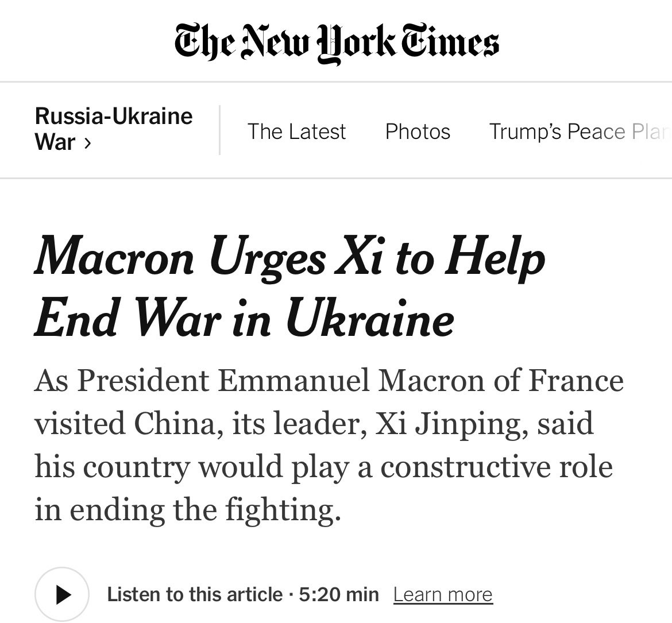Switch to The Latest tab

point(296,131)
